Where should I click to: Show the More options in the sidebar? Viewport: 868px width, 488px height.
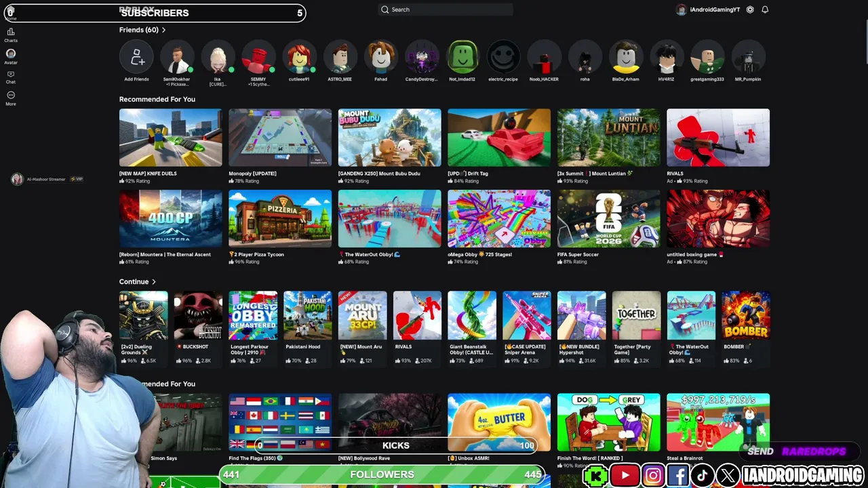(x=11, y=98)
